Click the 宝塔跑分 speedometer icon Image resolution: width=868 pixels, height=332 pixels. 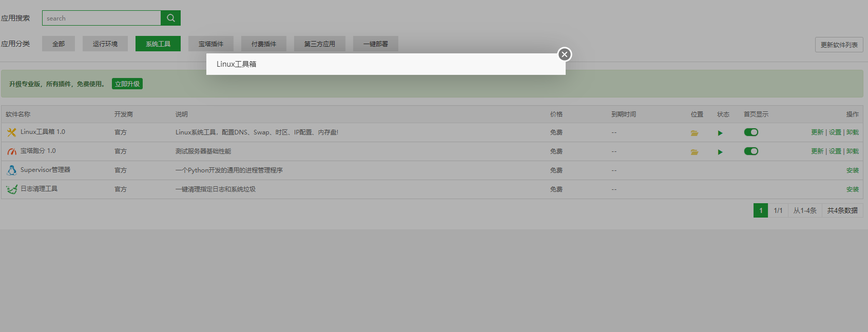coord(12,151)
